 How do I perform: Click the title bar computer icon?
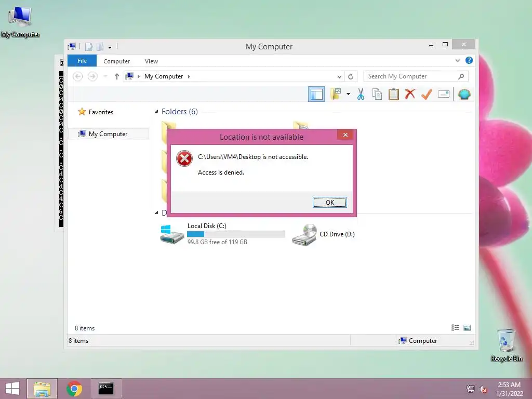tap(72, 46)
